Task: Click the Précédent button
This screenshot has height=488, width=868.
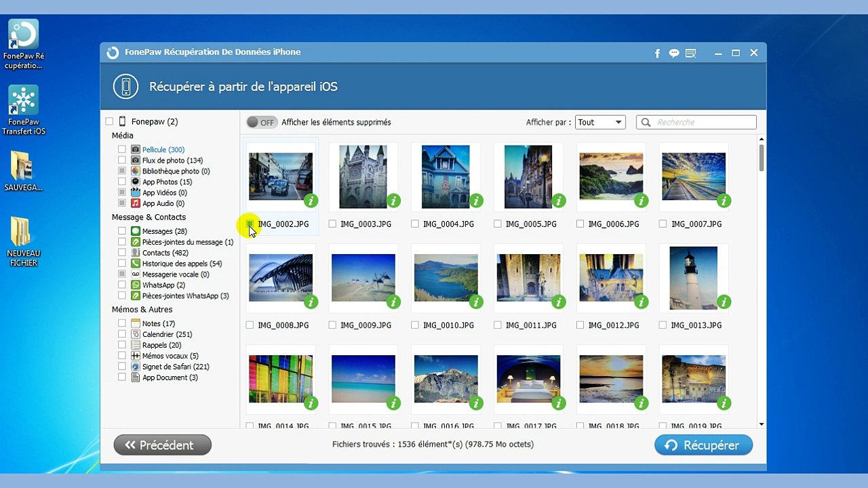Action: [163, 445]
